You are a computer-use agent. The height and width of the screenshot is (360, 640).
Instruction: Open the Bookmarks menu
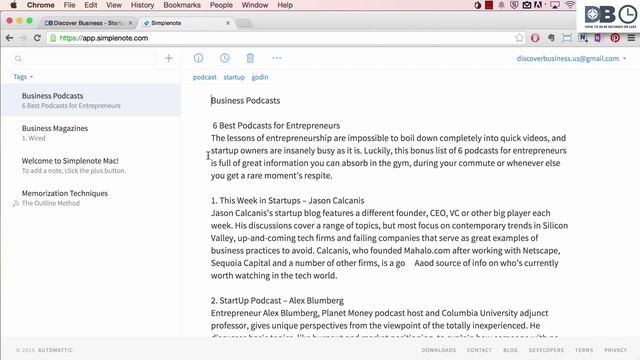(182, 5)
